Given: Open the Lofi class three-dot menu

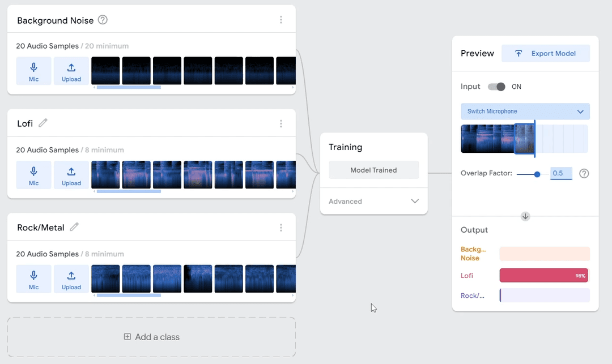Looking at the screenshot, I should (281, 124).
